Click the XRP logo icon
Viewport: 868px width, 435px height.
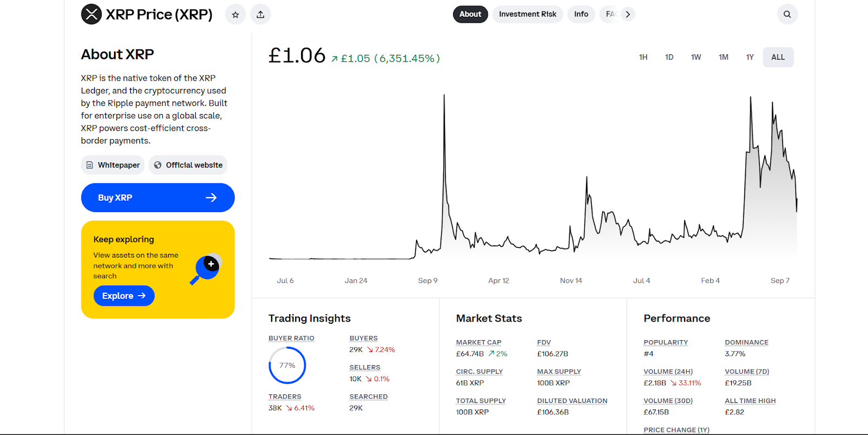92,14
